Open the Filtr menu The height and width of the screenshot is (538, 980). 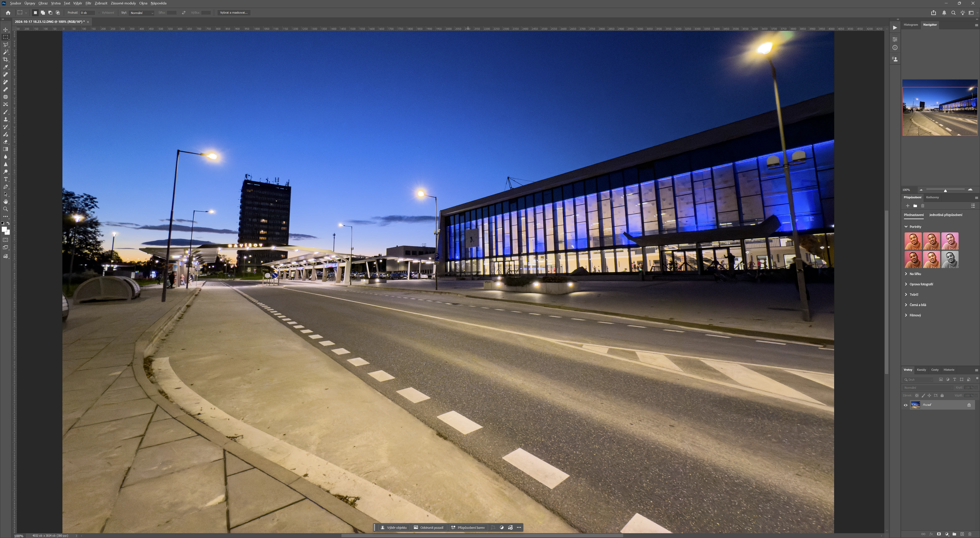[x=88, y=3]
